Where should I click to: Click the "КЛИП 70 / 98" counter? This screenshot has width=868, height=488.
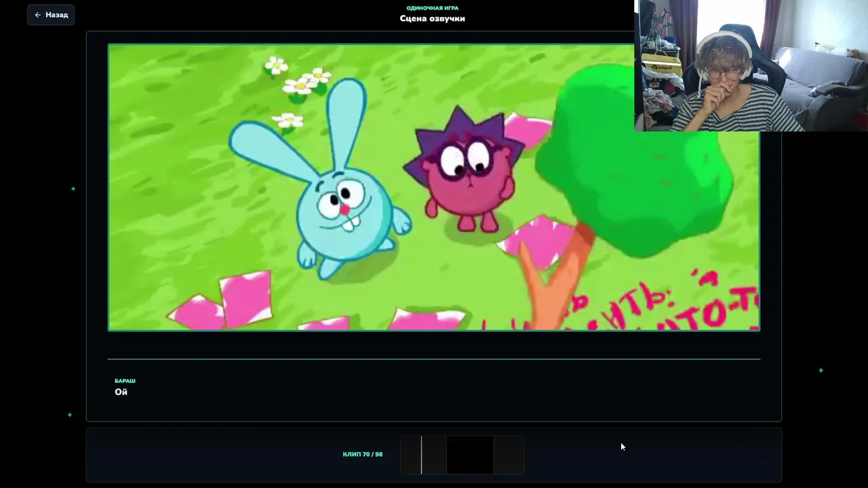(x=363, y=454)
